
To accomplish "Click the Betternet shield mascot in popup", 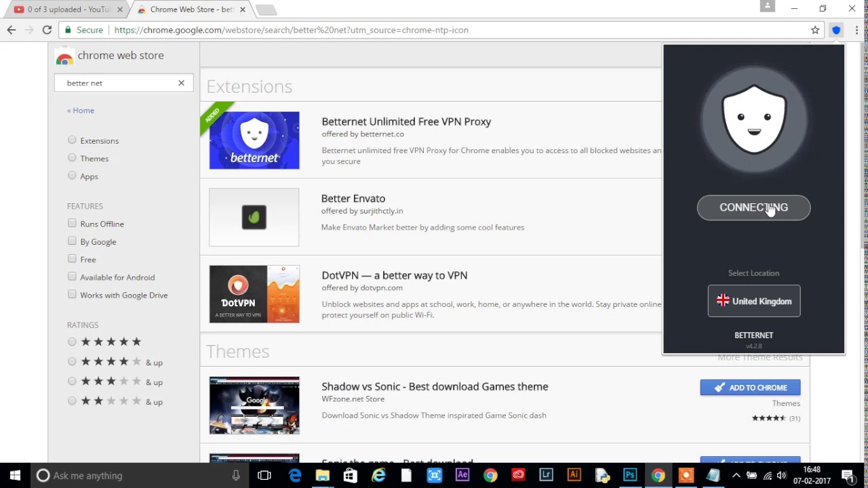I will coord(754,119).
